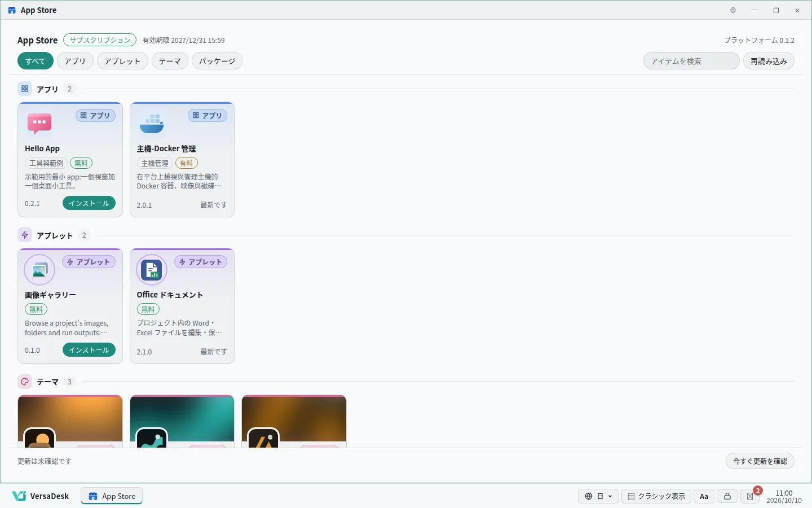Click the 有効期限 2027/12/31 15:59 text

(183, 40)
